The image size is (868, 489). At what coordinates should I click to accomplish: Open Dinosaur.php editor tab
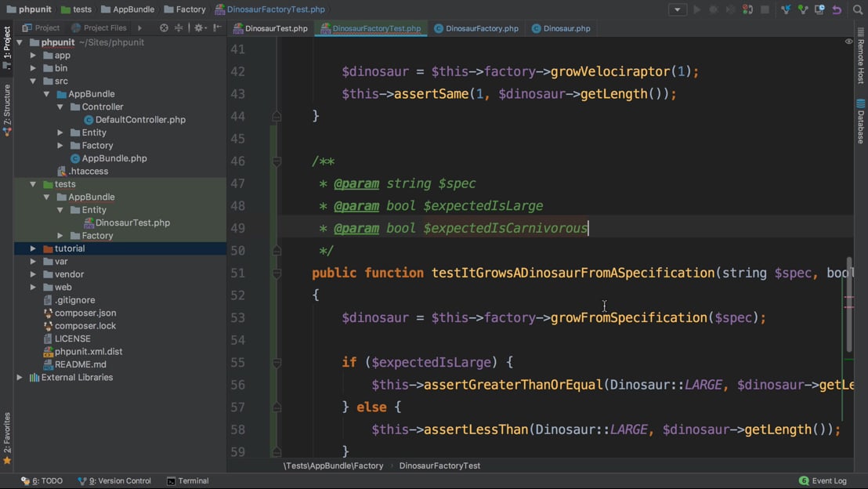coord(561,28)
